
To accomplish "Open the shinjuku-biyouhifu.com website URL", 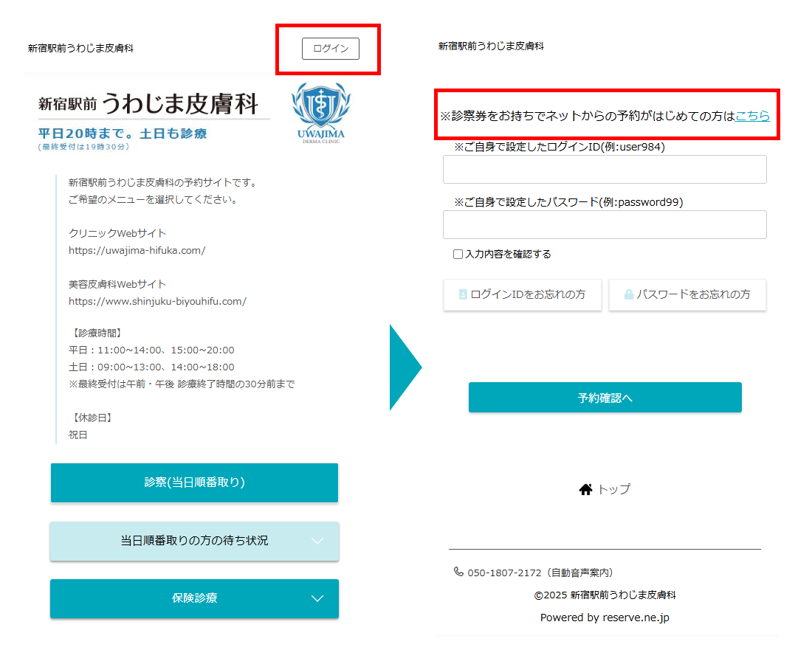I will 157,301.
